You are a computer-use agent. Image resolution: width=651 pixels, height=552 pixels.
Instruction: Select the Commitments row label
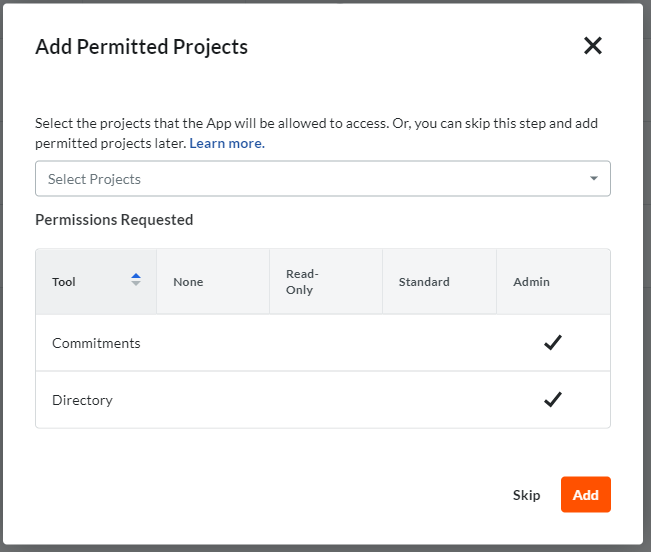[x=96, y=343]
